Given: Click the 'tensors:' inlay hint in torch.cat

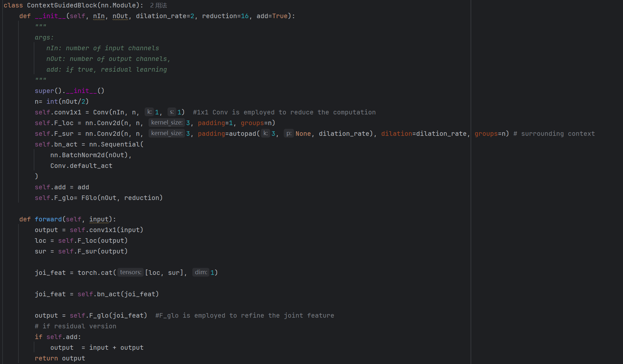Looking at the screenshot, I should tap(130, 272).
